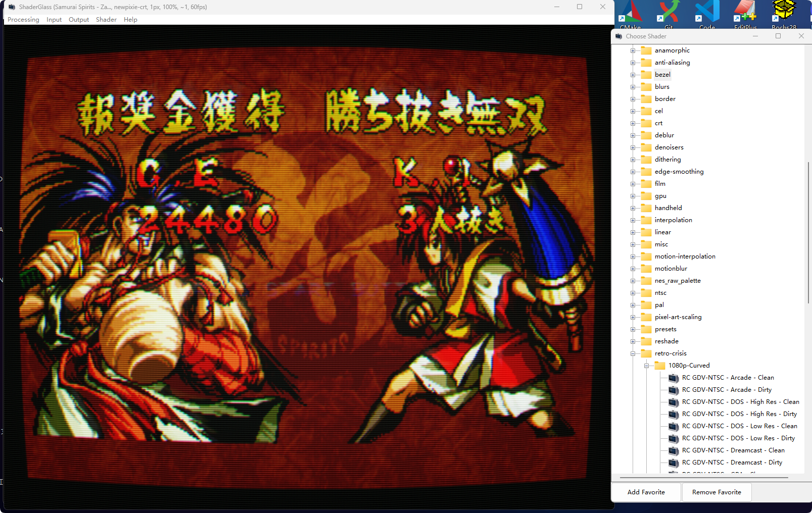Open the CMake desktop shortcut

point(630,14)
